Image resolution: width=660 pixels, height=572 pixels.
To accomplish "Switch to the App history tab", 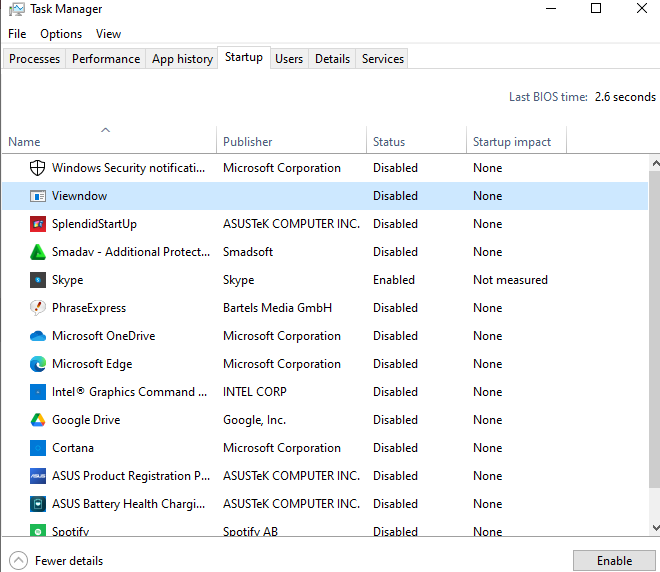I will click(182, 59).
